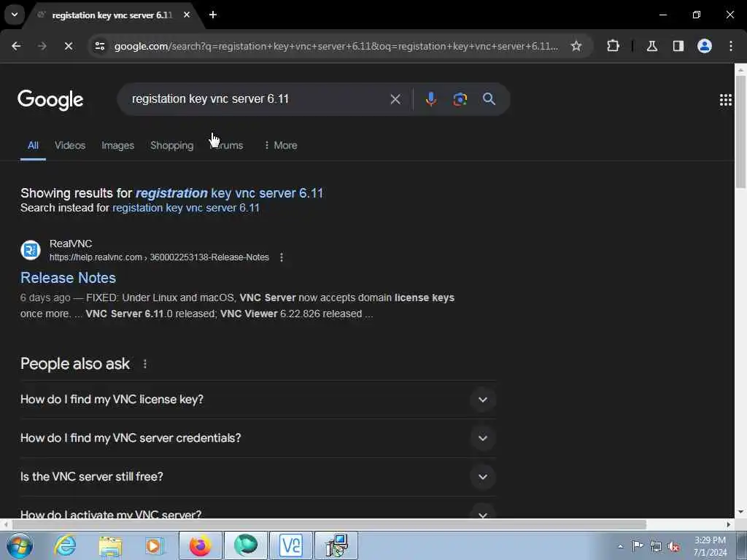This screenshot has height=560, width=747.
Task: Open VNC Server taskbar icon
Action: point(290,545)
